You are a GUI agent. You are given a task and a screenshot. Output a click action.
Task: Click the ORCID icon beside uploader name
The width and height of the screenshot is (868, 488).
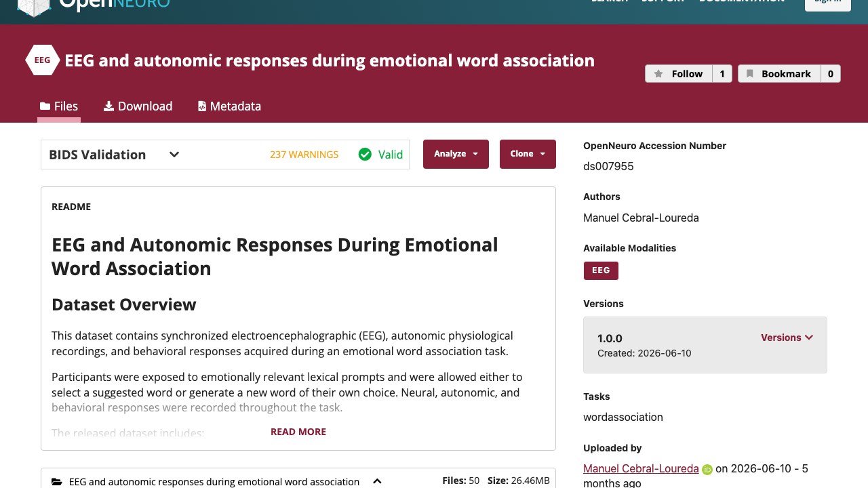click(x=707, y=469)
